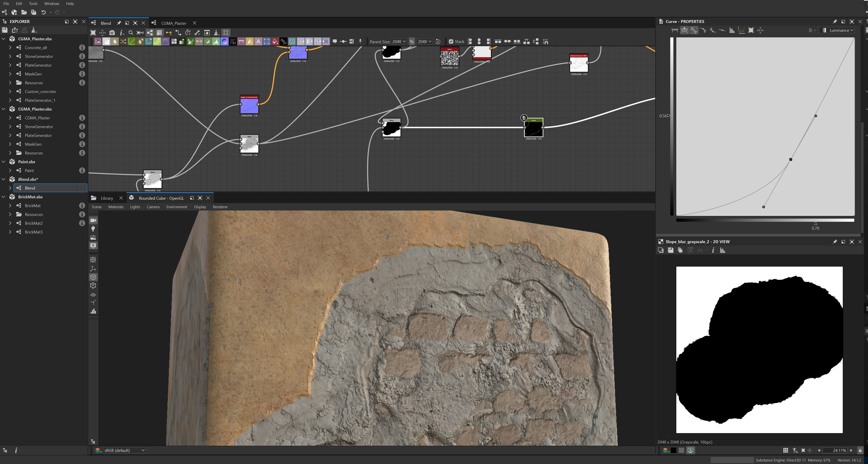868x464 pixels.
Task: Expand the BrickMat2 graph tree item
Action: [10, 223]
